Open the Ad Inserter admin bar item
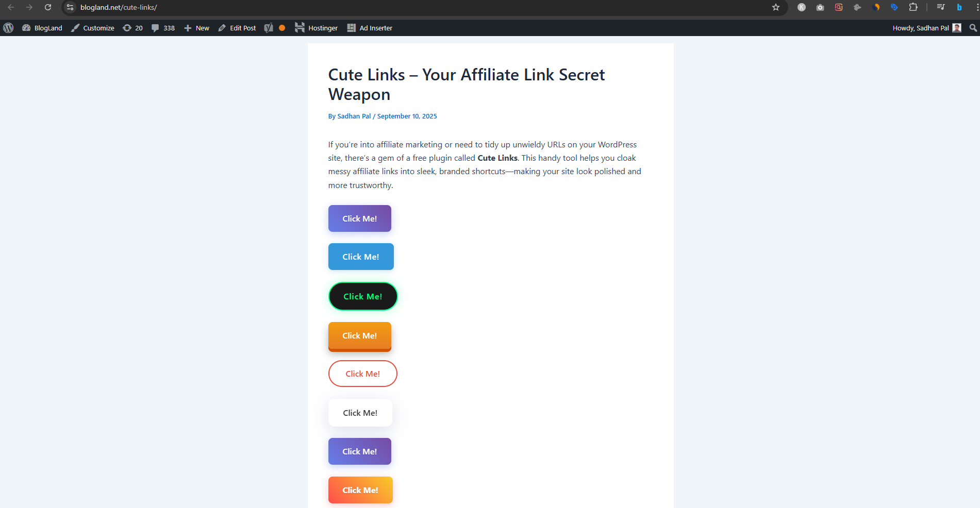 pyautogui.click(x=370, y=28)
